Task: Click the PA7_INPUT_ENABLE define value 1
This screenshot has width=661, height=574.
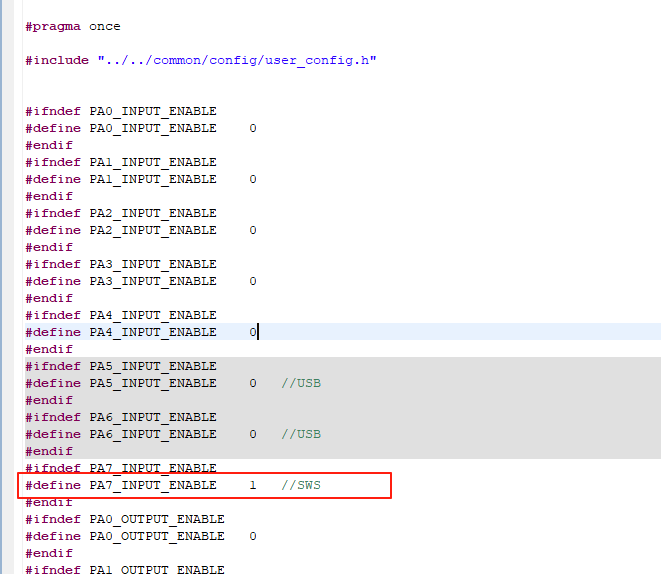Action: (x=253, y=485)
